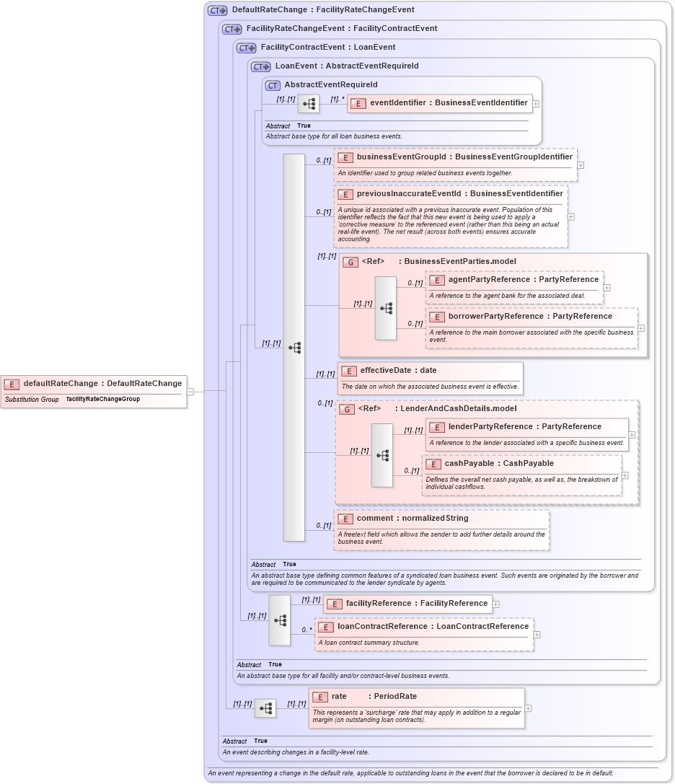Expand the rate element plus box
This screenshot has height=784, width=675.
529,708
